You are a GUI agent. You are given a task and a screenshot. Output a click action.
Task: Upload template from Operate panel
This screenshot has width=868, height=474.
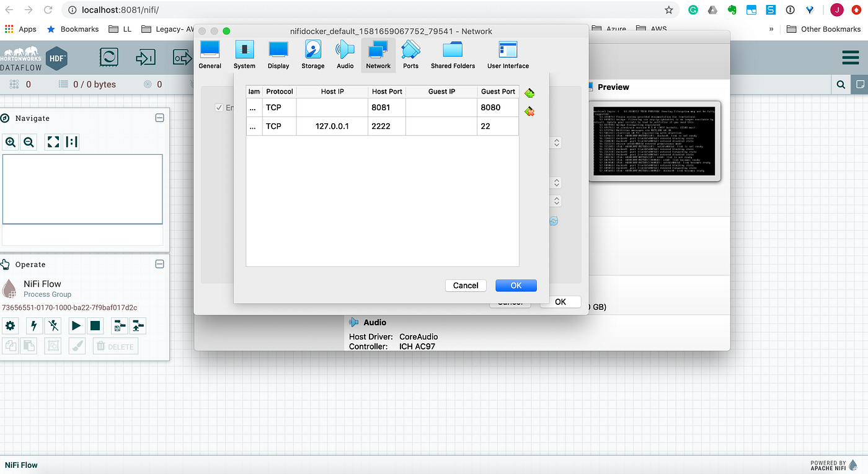click(x=138, y=325)
